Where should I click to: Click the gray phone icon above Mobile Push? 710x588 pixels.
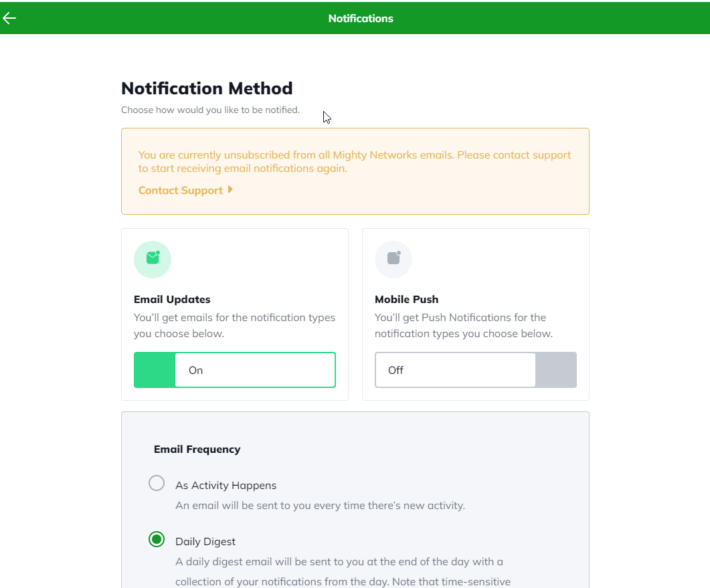pyautogui.click(x=393, y=260)
